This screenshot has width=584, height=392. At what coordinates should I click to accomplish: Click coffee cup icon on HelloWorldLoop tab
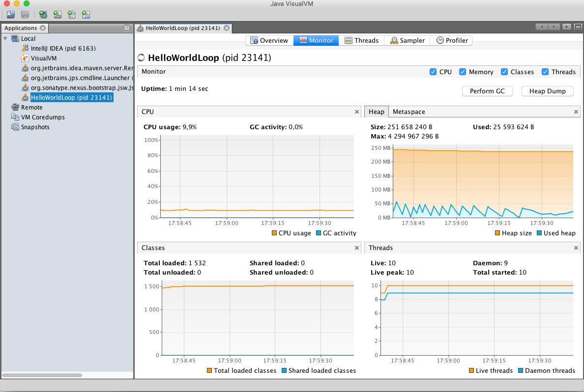[x=141, y=28]
